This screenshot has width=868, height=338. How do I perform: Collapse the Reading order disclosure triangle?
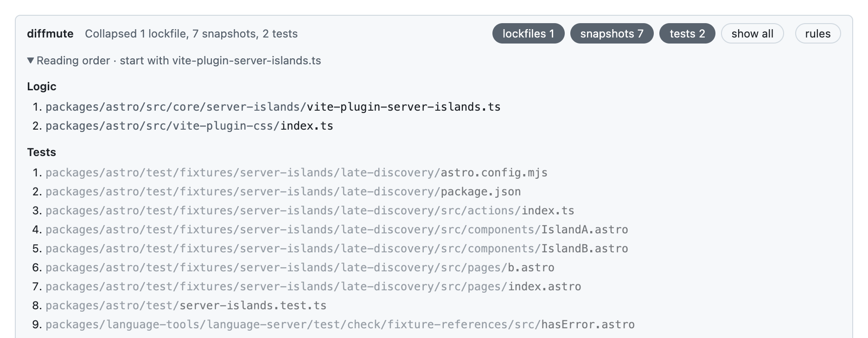coord(31,61)
